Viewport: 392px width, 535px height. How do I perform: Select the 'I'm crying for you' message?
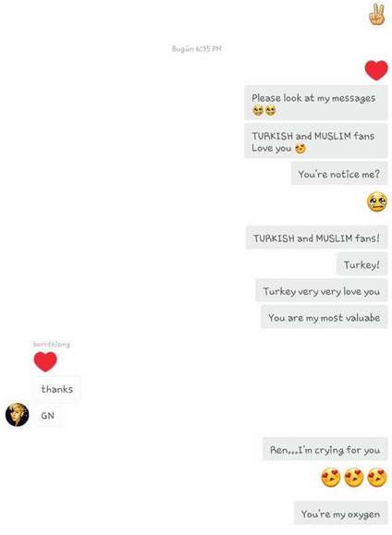pos(325,449)
